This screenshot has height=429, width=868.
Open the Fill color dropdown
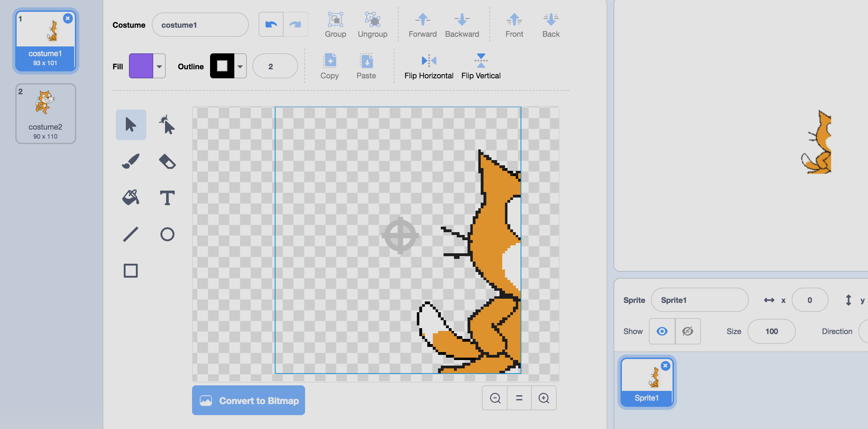click(x=159, y=66)
